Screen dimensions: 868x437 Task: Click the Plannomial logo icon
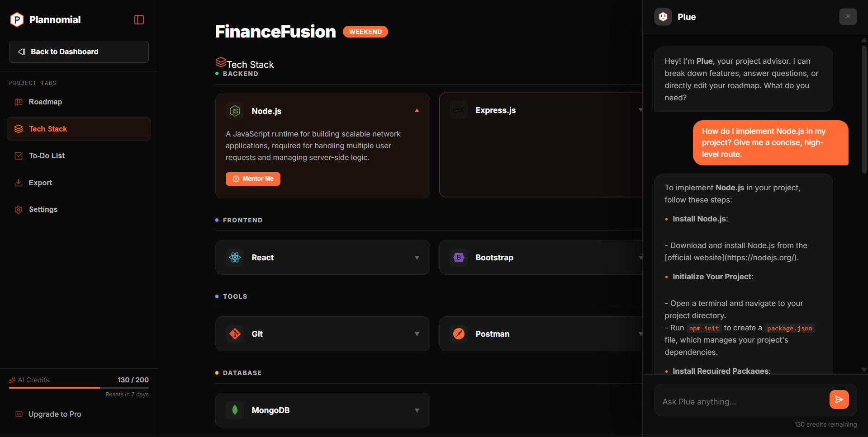[x=17, y=19]
